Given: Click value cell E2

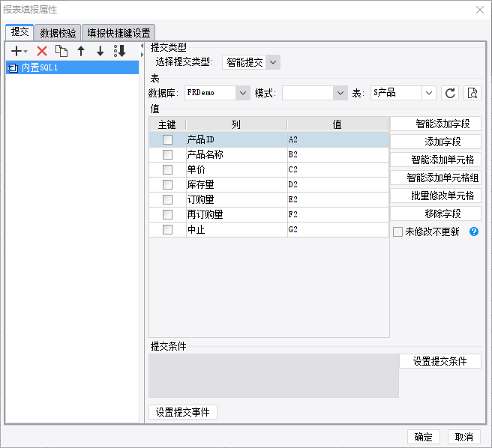Looking at the screenshot, I should point(338,199).
